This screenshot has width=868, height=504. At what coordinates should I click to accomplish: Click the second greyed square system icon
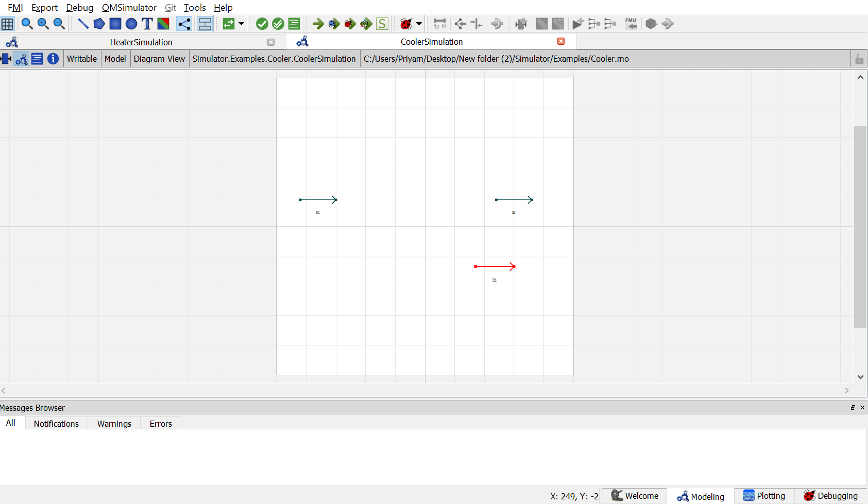tap(558, 24)
